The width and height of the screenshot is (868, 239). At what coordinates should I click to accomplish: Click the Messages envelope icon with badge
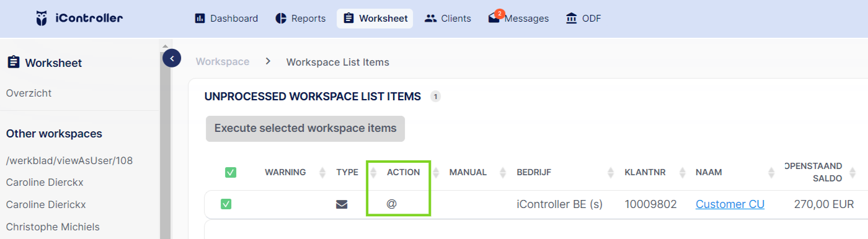coord(495,17)
